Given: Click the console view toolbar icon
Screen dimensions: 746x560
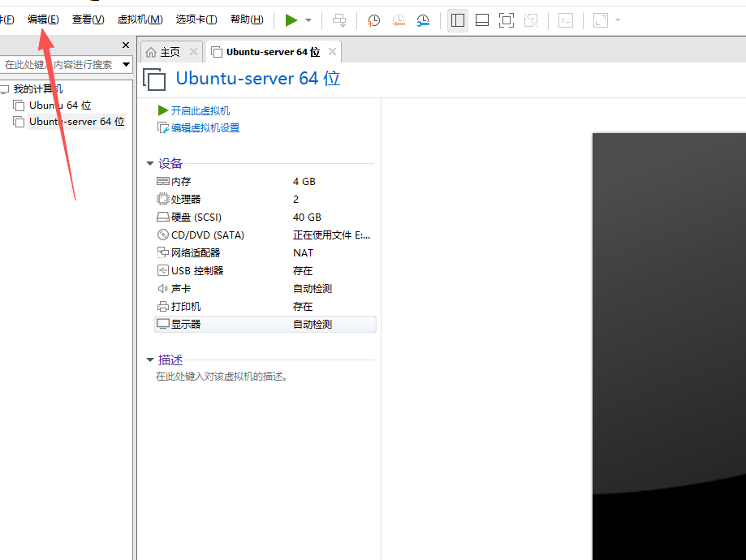Looking at the screenshot, I should 566,20.
